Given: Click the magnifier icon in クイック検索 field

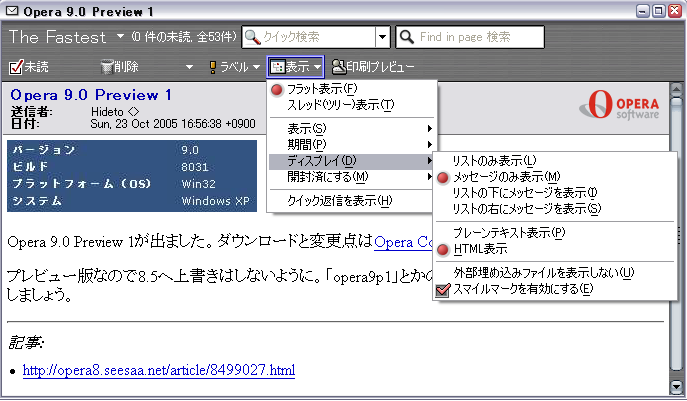Looking at the screenshot, I should 252,37.
